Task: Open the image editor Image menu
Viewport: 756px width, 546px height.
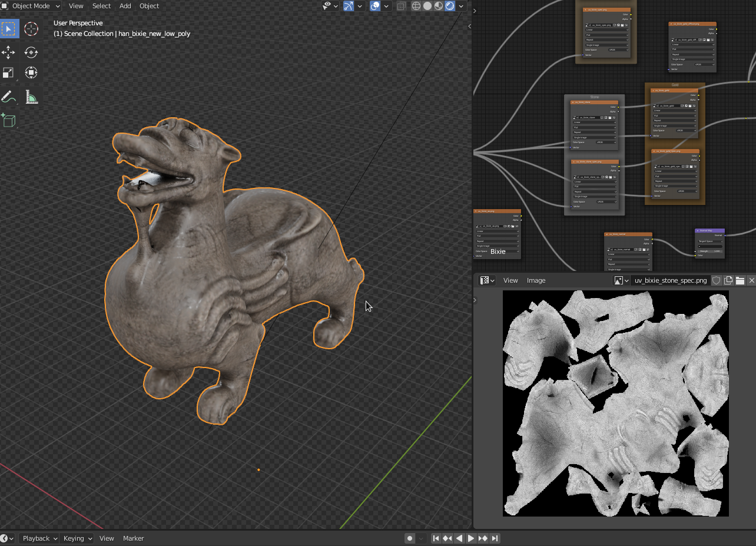Action: click(x=536, y=280)
